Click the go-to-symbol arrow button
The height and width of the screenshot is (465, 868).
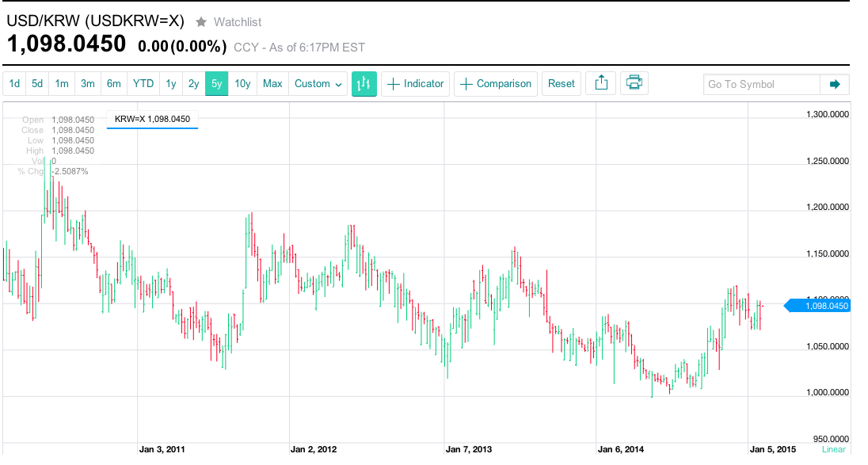tap(835, 84)
